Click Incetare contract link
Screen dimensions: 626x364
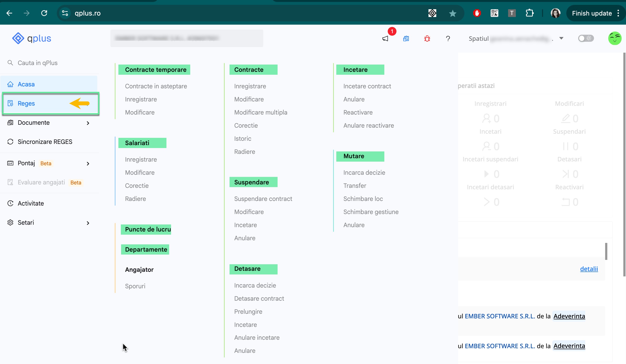pos(367,86)
